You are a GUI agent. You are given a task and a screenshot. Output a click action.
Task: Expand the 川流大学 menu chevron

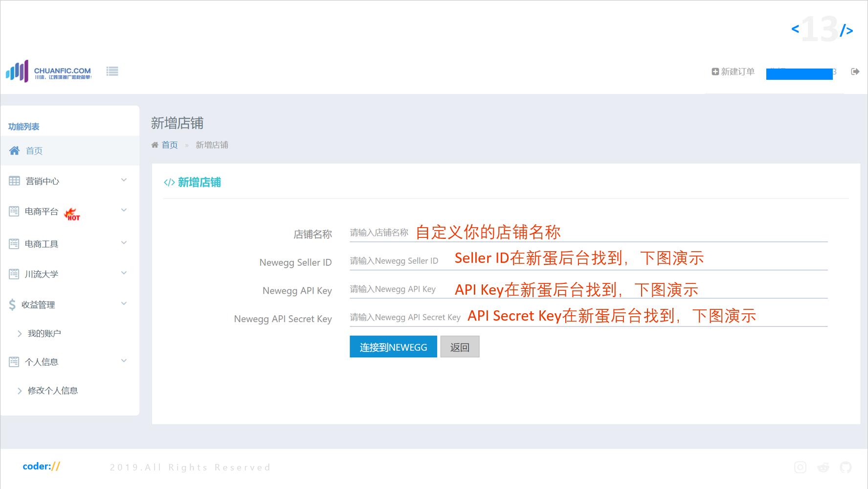[x=124, y=273]
